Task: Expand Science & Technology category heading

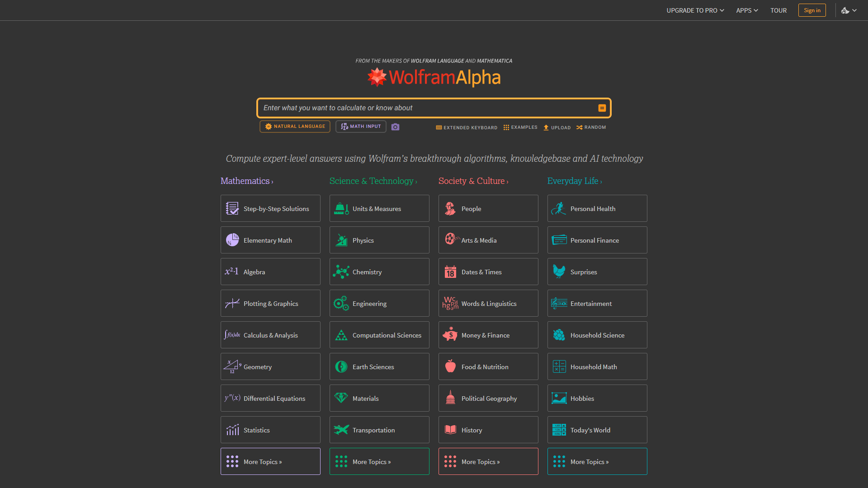Action: click(373, 181)
